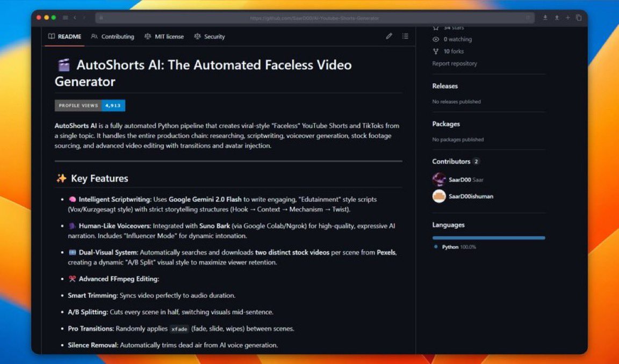Click the sparkles emoji beside Key Features
The height and width of the screenshot is (364, 619).
click(61, 178)
